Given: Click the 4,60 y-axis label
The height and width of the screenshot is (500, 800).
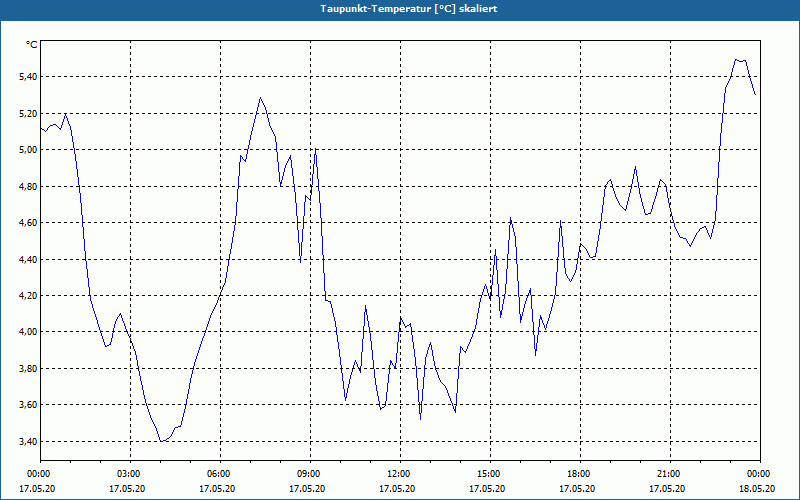Looking at the screenshot, I should (28, 223).
